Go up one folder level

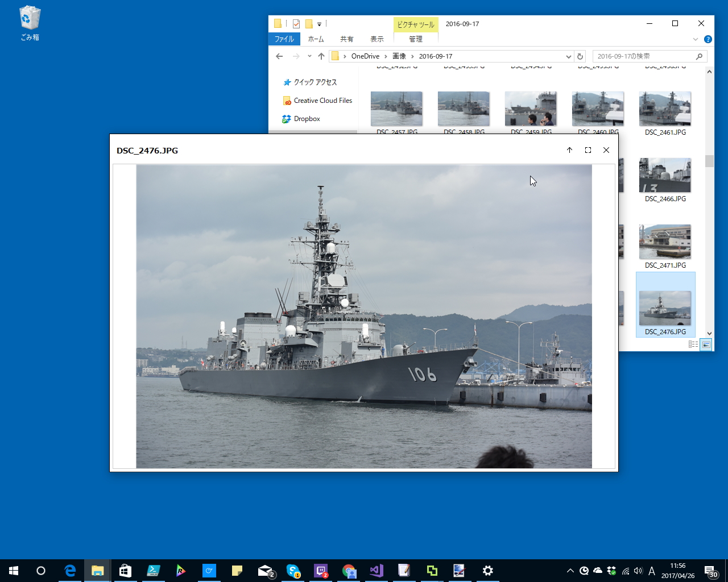coord(321,56)
